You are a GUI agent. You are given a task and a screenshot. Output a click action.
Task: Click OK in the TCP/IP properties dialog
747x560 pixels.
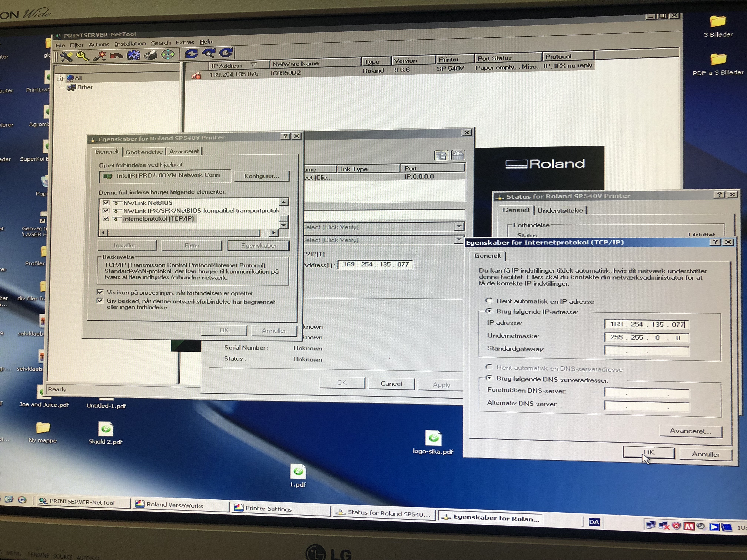pyautogui.click(x=649, y=452)
